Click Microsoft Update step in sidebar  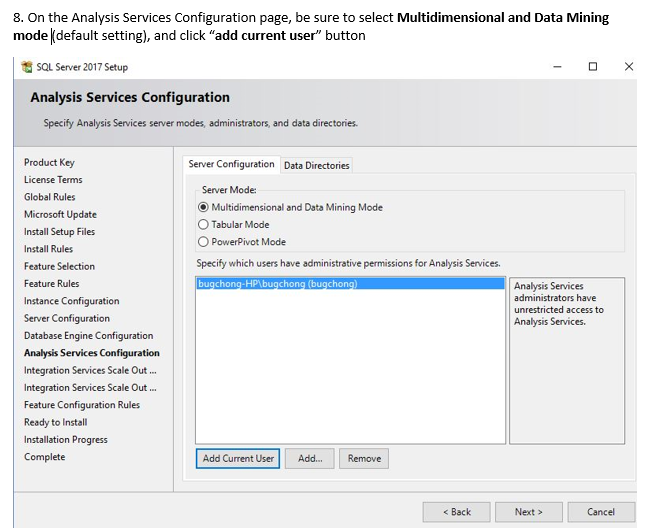(x=60, y=214)
